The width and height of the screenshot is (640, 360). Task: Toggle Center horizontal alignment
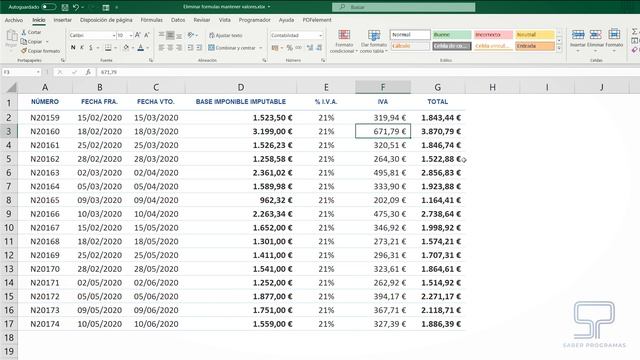(x=170, y=48)
